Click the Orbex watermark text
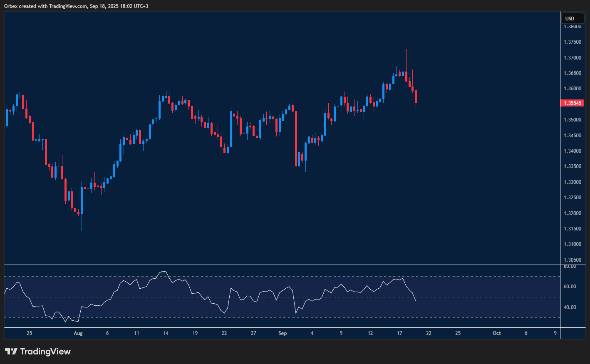The image size is (590, 364). click(x=10, y=6)
